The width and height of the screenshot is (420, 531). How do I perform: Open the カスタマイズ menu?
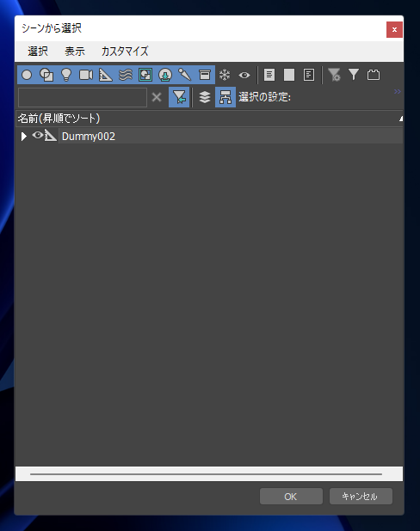click(x=125, y=51)
